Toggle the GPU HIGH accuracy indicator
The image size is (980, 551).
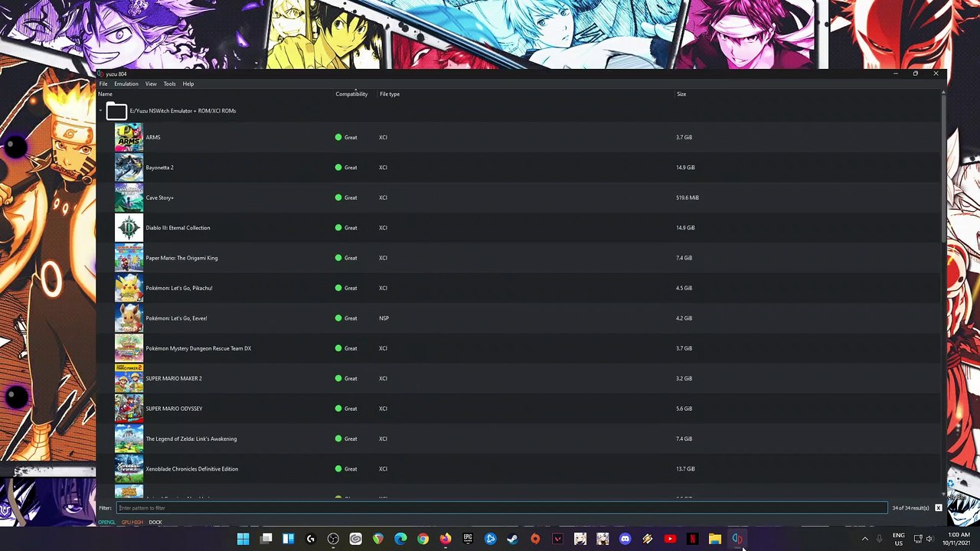pyautogui.click(x=132, y=522)
